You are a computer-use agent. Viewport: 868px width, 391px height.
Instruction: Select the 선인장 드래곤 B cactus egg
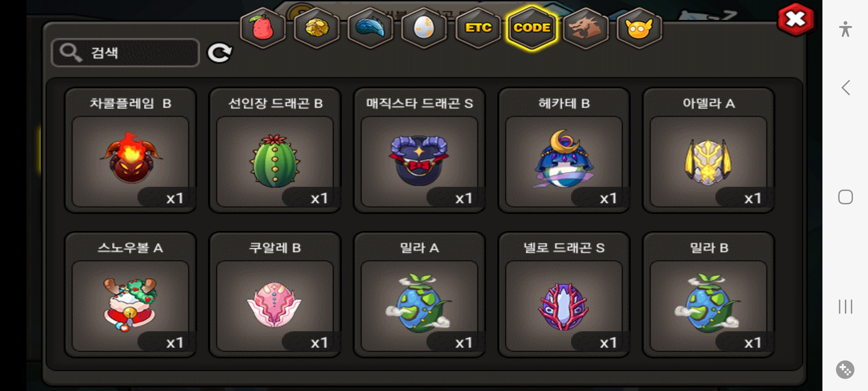pos(275,150)
